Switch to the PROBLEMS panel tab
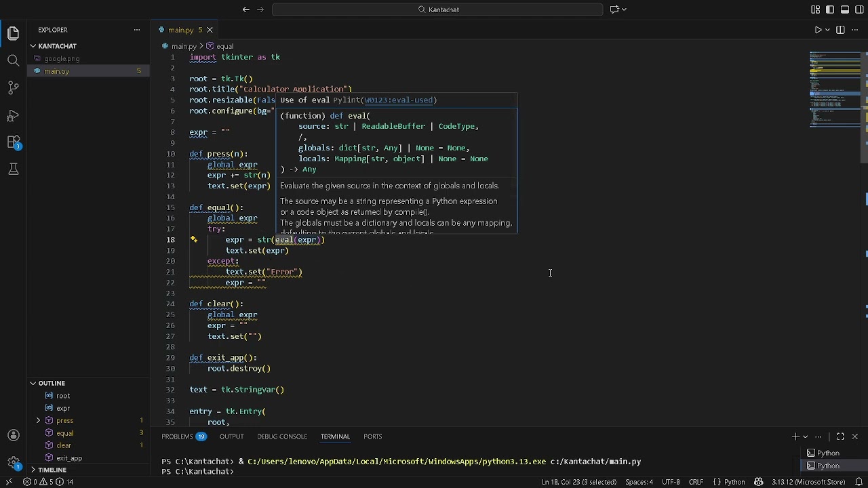This screenshot has height=488, width=868. point(178,436)
